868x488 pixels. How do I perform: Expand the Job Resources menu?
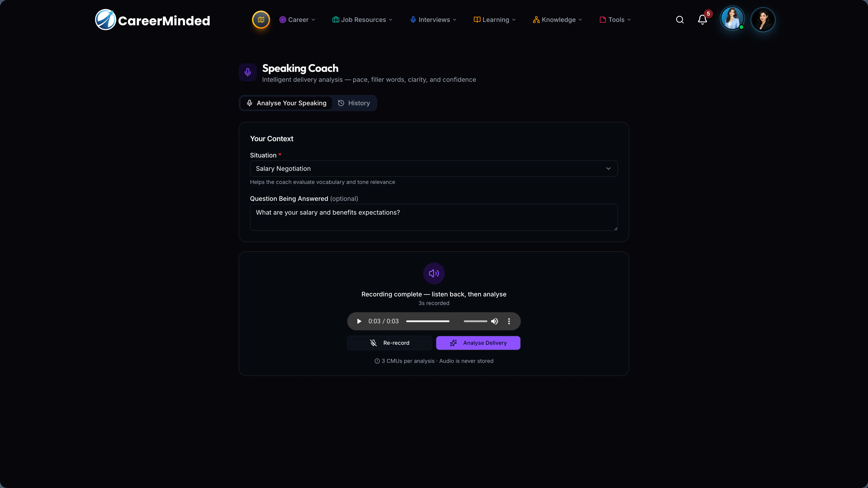click(362, 20)
